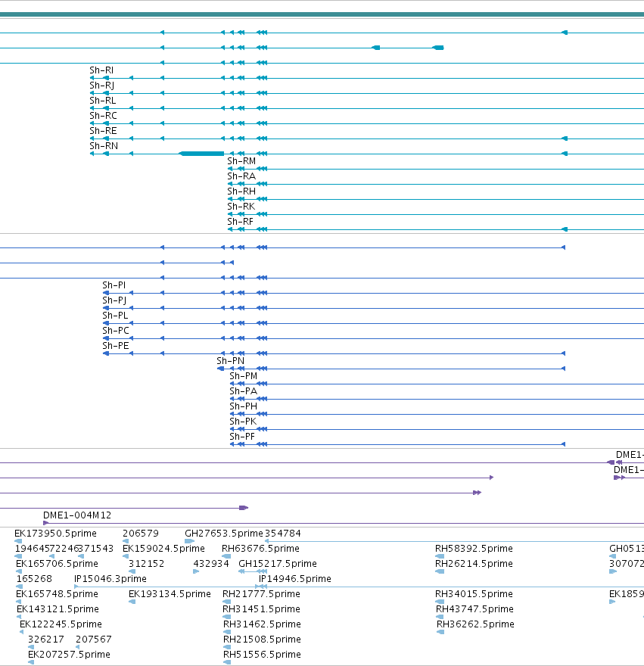
Task: Select the Sh-PC protein label
Action: tap(116, 331)
